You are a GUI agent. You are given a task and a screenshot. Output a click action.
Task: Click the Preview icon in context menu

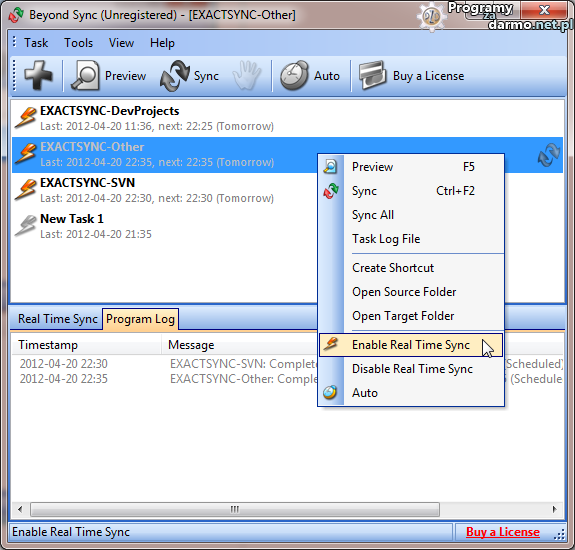[330, 166]
